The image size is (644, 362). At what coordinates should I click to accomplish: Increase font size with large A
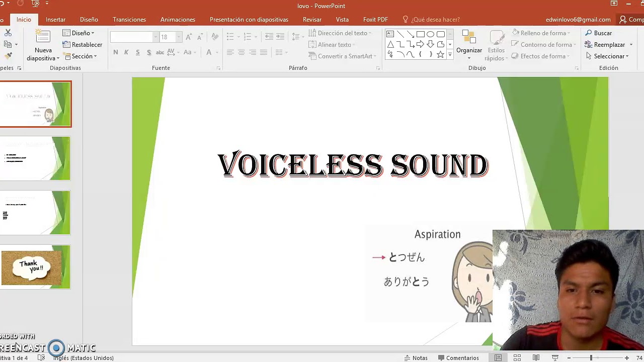click(189, 37)
